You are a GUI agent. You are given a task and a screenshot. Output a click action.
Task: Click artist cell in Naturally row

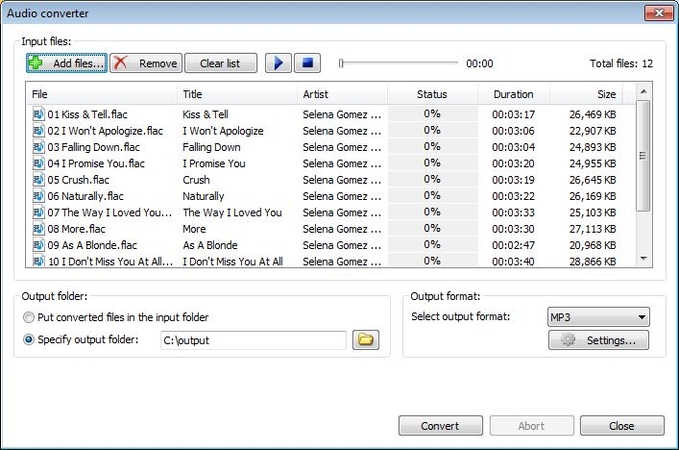pyautogui.click(x=342, y=196)
